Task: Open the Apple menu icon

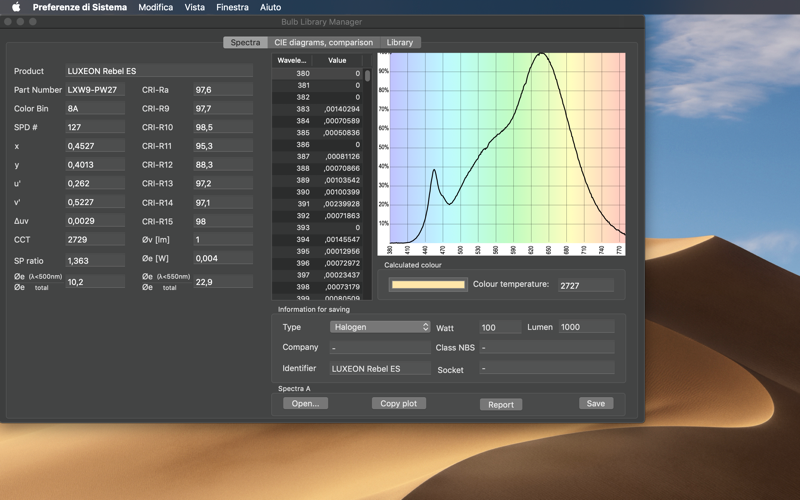Action: pyautogui.click(x=16, y=7)
